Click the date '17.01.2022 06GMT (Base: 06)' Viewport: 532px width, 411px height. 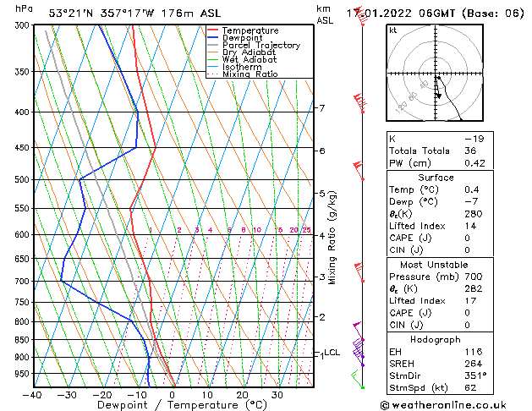point(436,14)
